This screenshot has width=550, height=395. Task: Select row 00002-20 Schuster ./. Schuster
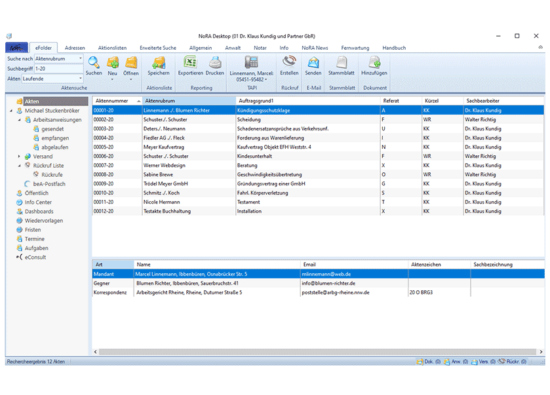point(318,120)
